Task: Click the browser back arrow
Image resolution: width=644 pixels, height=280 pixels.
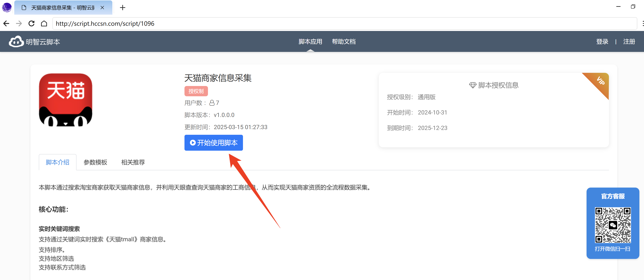Action: [x=6, y=23]
